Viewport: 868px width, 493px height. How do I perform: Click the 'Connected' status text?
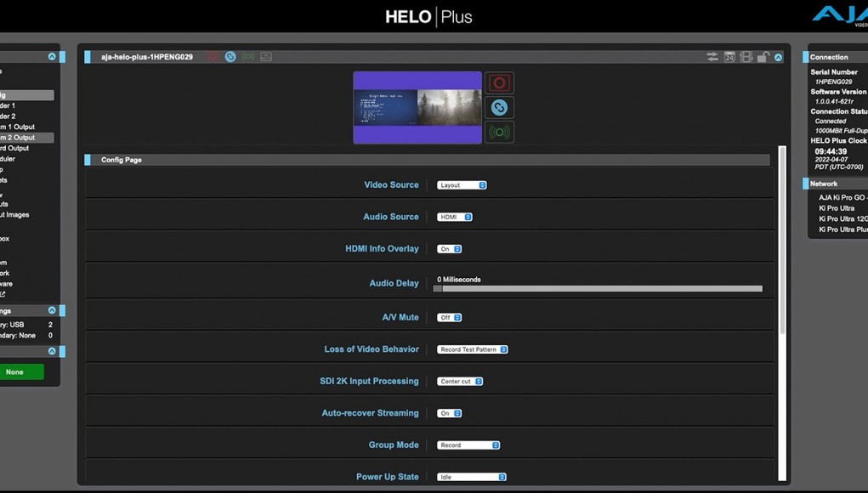click(x=831, y=122)
